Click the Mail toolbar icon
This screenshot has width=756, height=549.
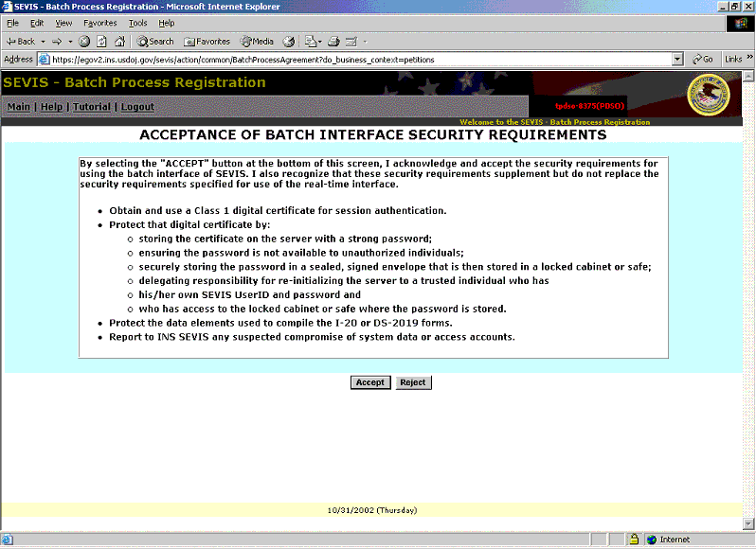click(x=311, y=42)
